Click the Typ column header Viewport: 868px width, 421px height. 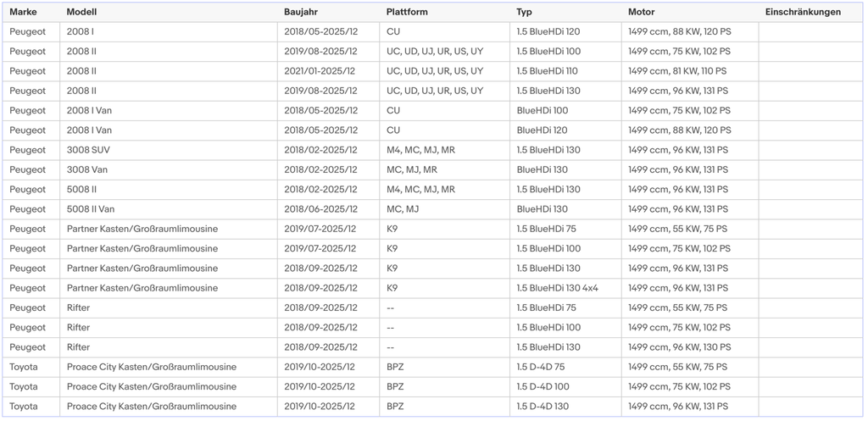[x=565, y=12]
